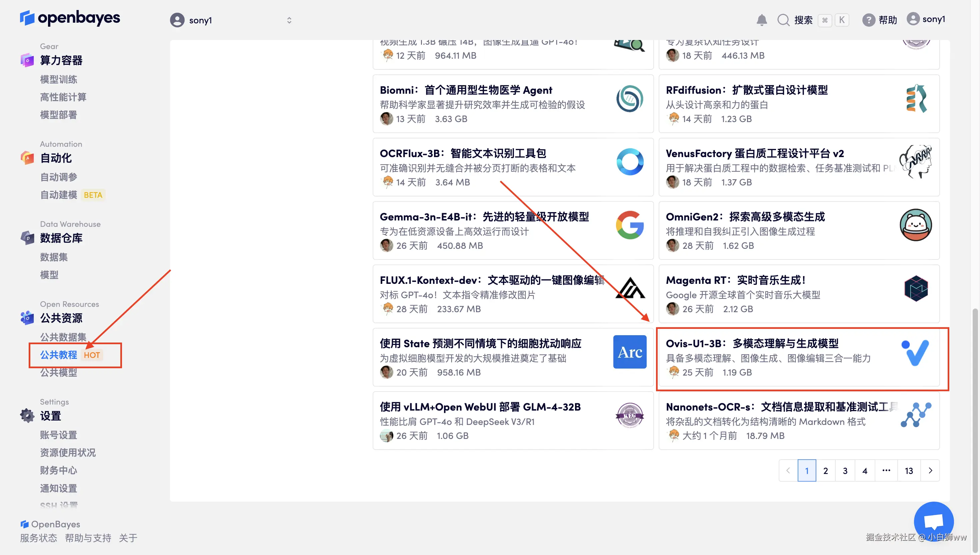
Task: Click the 算力容器 Gear icon
Action: coord(27,60)
